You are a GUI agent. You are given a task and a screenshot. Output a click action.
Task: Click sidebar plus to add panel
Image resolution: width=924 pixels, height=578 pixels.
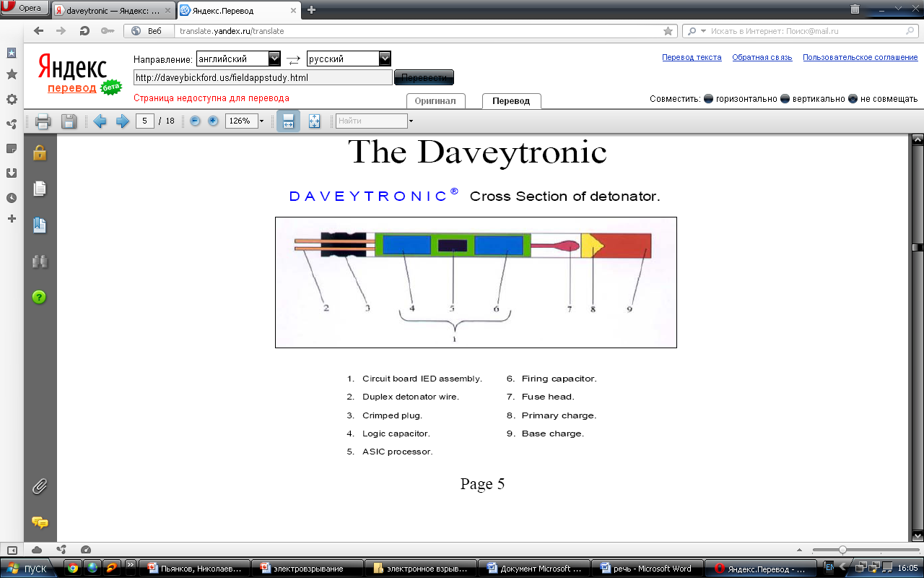(x=12, y=218)
